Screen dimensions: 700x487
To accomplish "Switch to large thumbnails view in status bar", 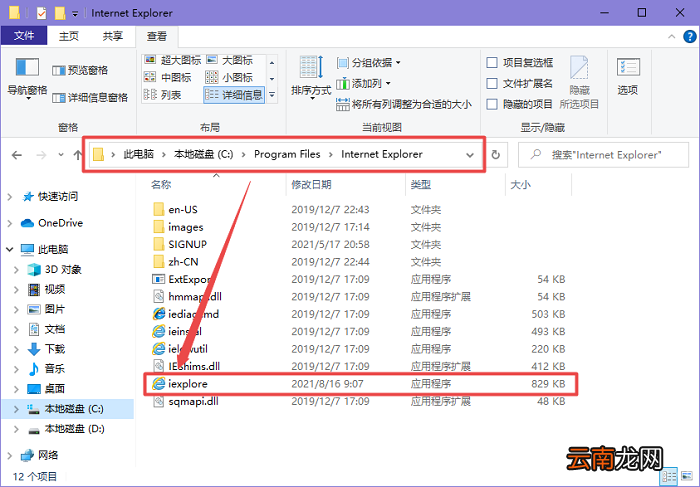I will 688,476.
